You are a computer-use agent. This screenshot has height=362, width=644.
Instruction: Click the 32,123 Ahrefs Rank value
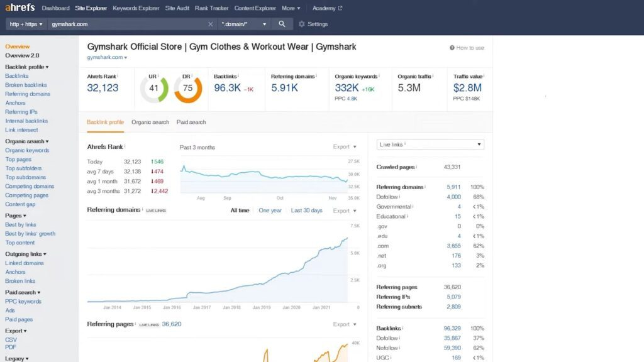pyautogui.click(x=103, y=88)
